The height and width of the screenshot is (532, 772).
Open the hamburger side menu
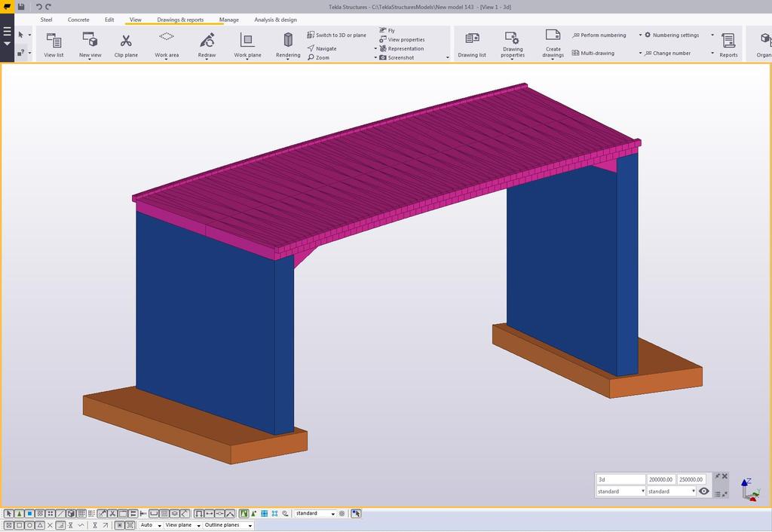(7, 32)
